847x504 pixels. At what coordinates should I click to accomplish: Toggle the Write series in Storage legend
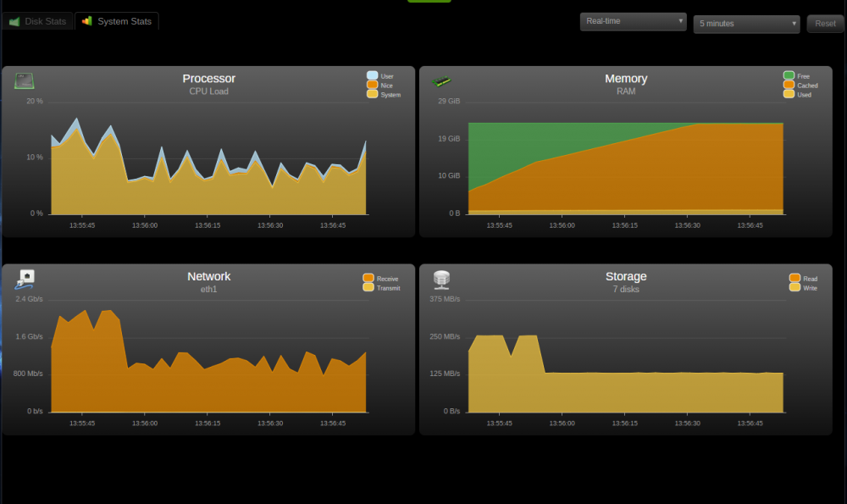[803, 288]
